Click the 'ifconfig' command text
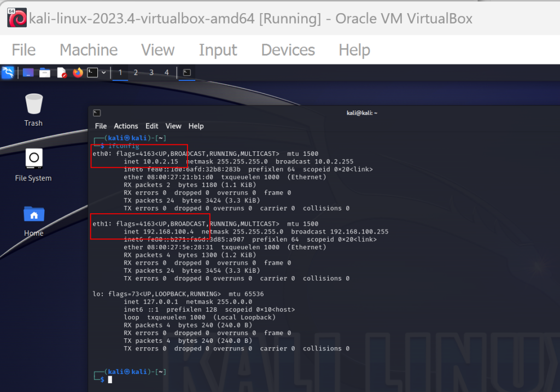 coord(124,145)
